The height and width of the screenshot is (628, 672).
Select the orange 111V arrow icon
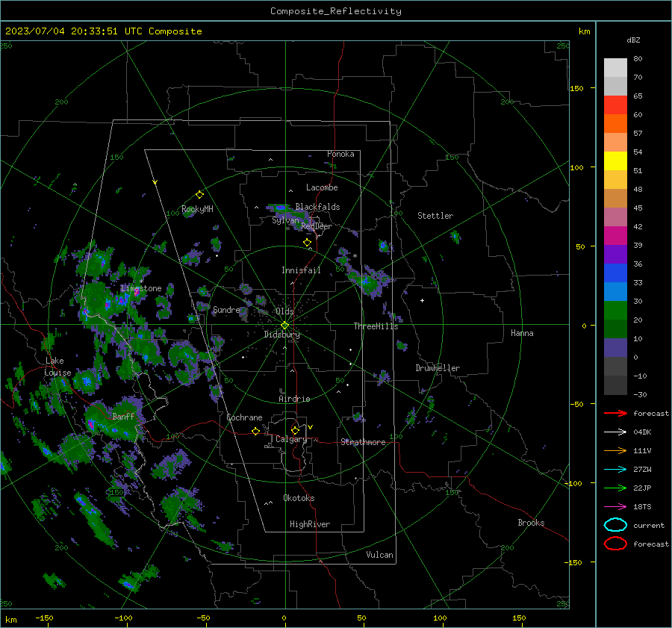615,450
